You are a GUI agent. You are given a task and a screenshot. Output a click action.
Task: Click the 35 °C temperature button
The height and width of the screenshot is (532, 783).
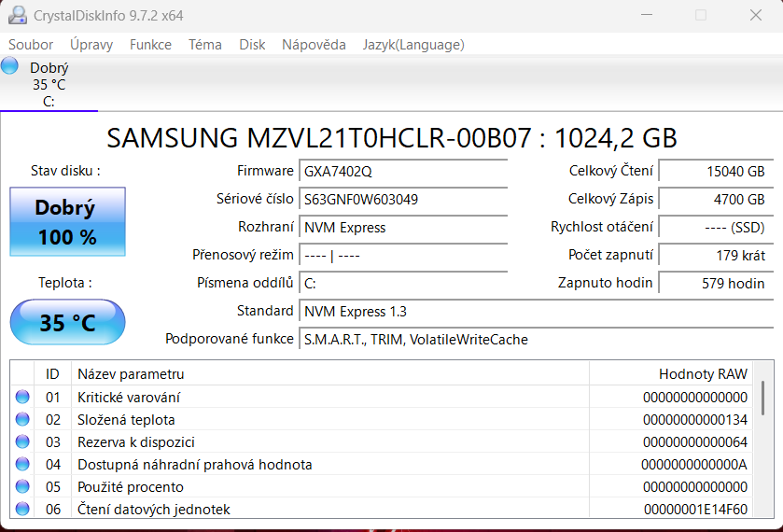67,322
